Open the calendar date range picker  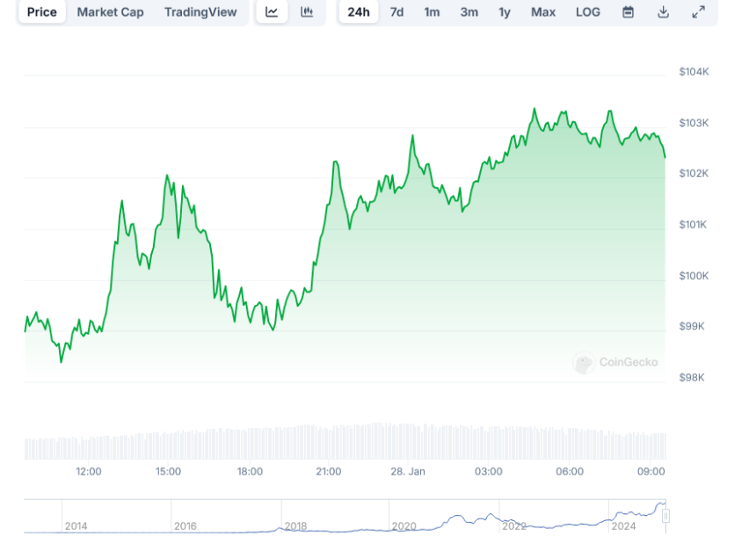[628, 12]
